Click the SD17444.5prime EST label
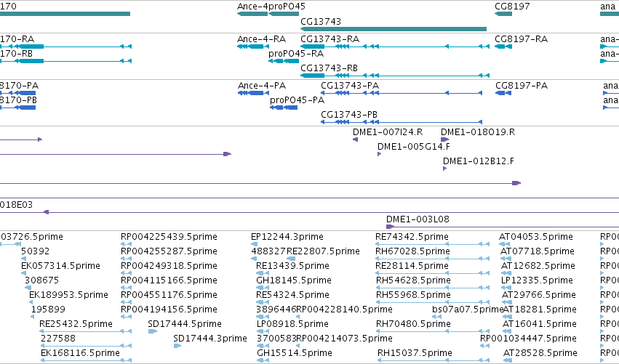 pos(185,324)
